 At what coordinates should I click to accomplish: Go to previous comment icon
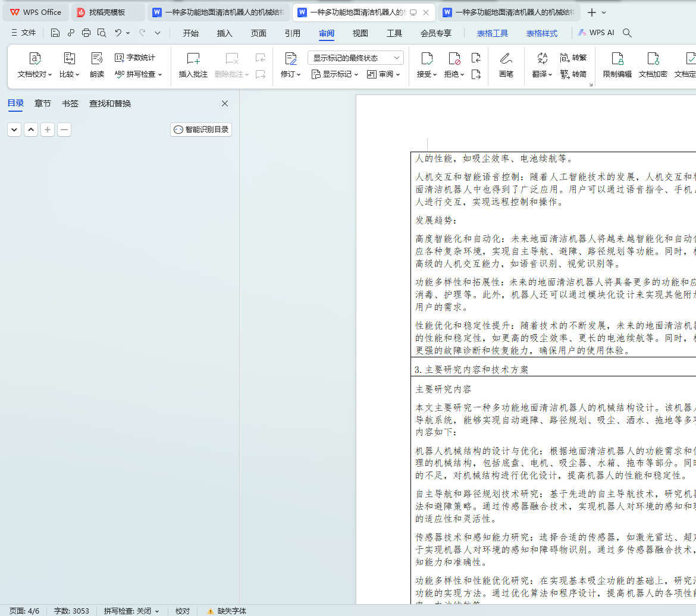pos(261,58)
